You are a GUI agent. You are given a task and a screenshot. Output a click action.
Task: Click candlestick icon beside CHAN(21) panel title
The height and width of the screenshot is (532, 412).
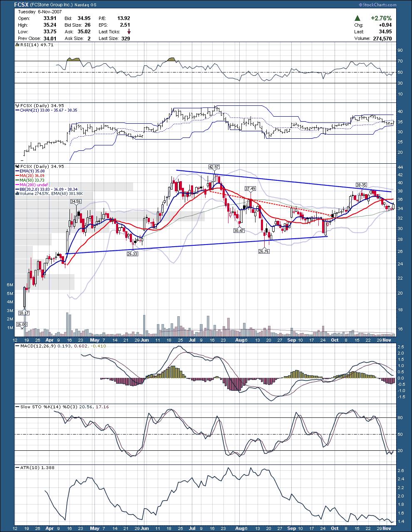click(x=17, y=106)
